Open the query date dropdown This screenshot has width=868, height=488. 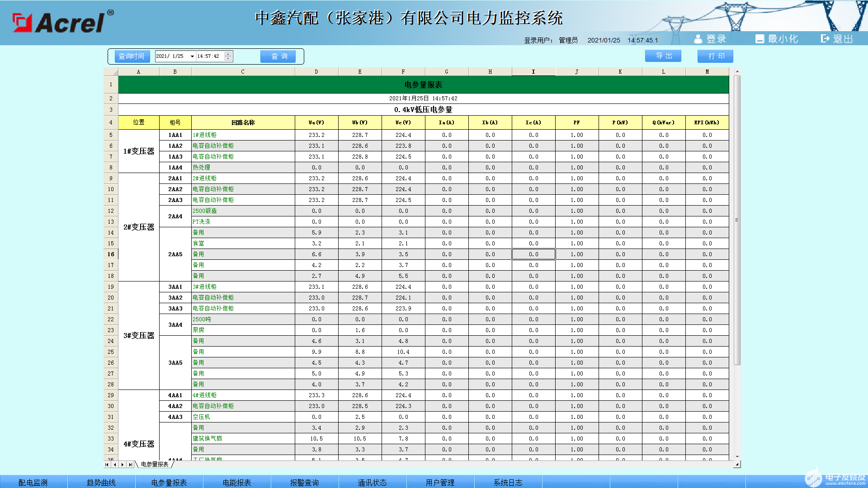192,56
